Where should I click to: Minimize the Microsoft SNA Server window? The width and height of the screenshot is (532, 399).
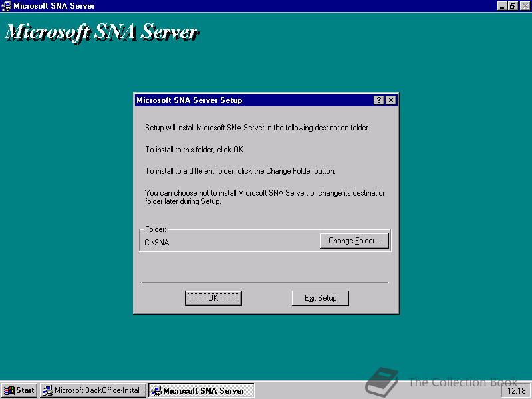coord(502,6)
